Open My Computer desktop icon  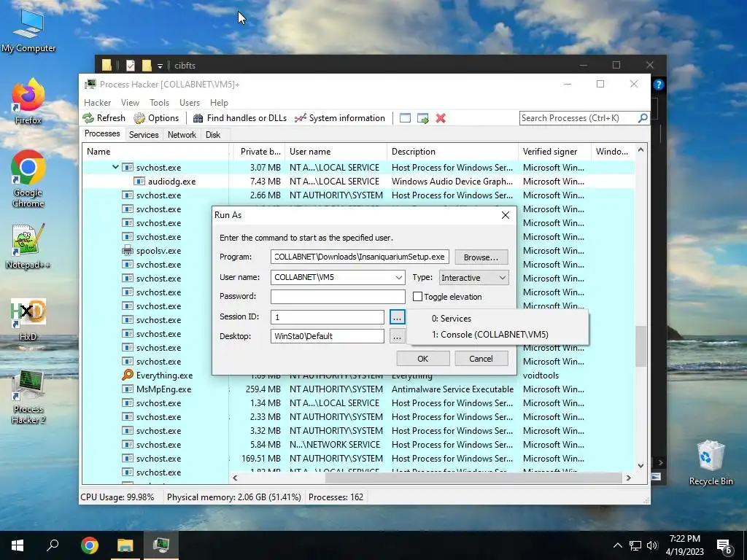tap(28, 31)
